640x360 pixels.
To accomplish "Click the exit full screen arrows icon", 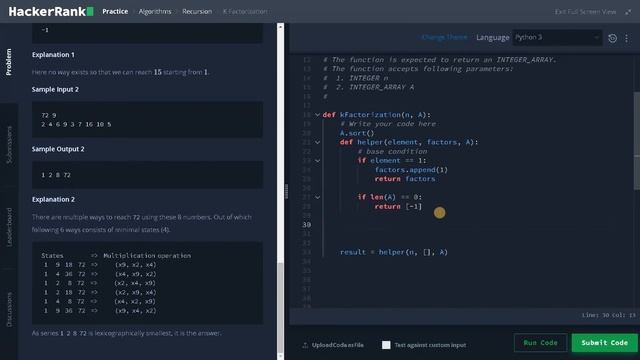I will pyautogui.click(x=628, y=12).
